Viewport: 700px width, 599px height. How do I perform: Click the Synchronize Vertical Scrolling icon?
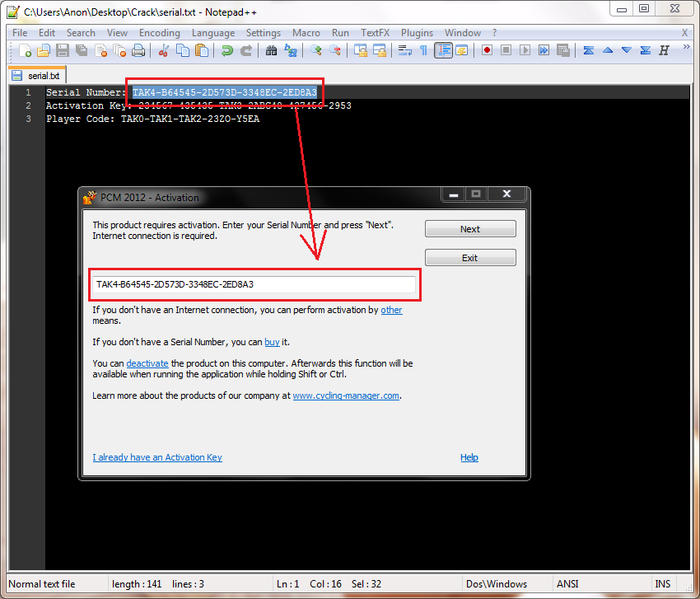(x=360, y=50)
